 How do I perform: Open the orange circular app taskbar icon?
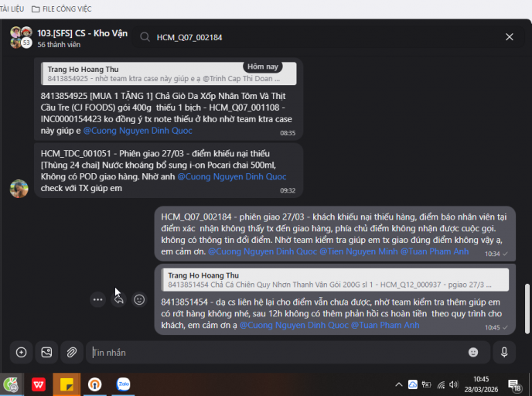pos(94,384)
